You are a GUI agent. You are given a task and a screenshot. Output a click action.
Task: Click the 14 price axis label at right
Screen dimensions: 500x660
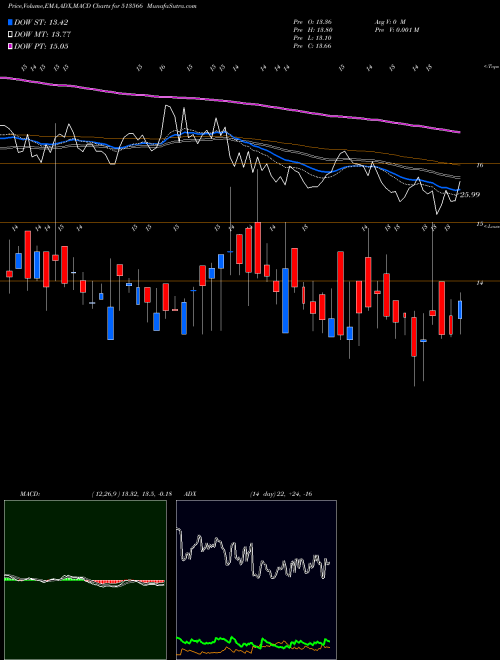(x=479, y=283)
